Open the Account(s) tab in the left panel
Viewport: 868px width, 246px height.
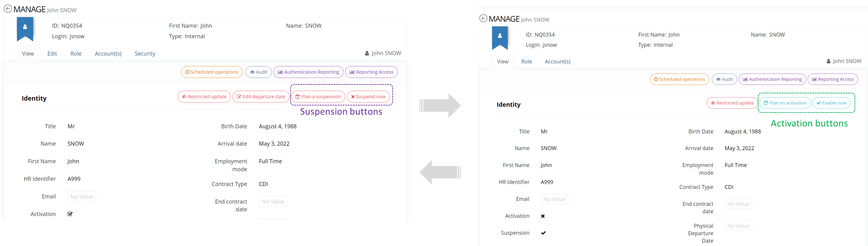(x=108, y=54)
